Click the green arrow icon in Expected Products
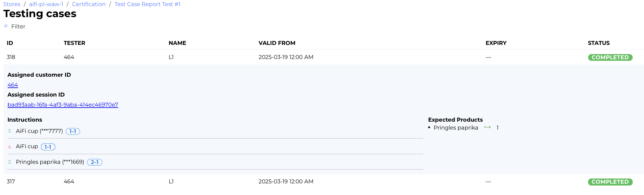The height and width of the screenshot is (195, 644). pyautogui.click(x=488, y=127)
